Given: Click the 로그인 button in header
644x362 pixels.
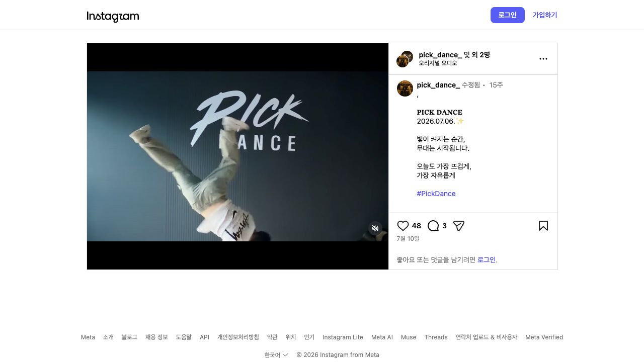Looking at the screenshot, I should 508,15.
